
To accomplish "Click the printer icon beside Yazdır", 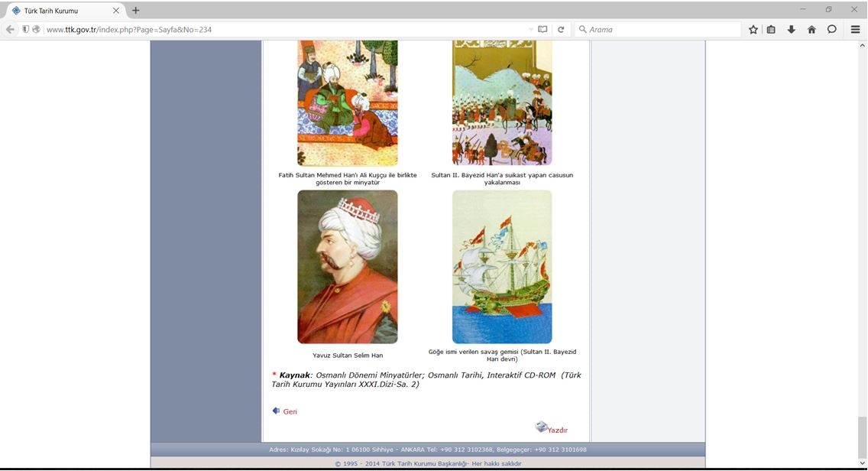I will 541,427.
